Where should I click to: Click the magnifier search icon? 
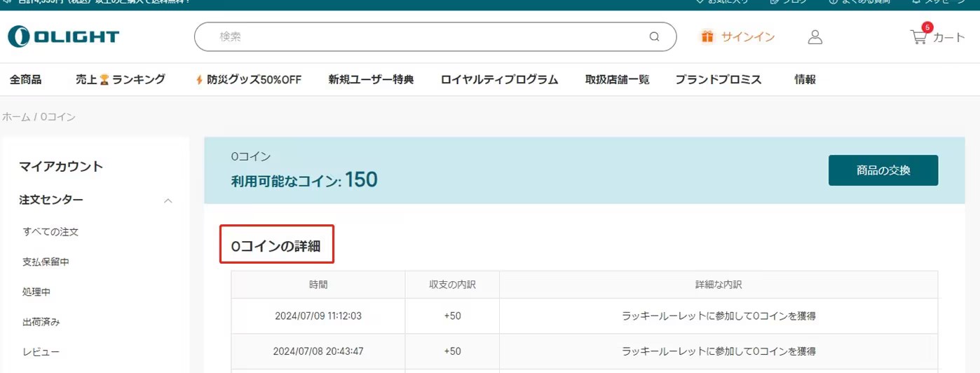pyautogui.click(x=654, y=37)
